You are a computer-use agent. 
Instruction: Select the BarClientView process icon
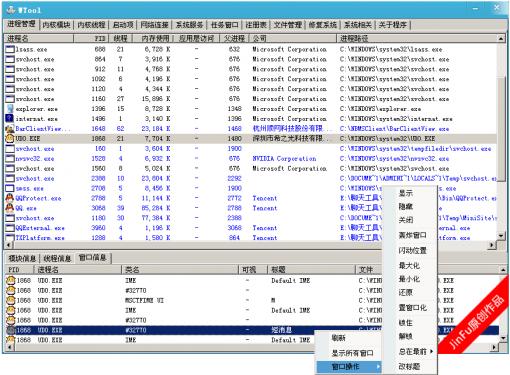coord(10,129)
